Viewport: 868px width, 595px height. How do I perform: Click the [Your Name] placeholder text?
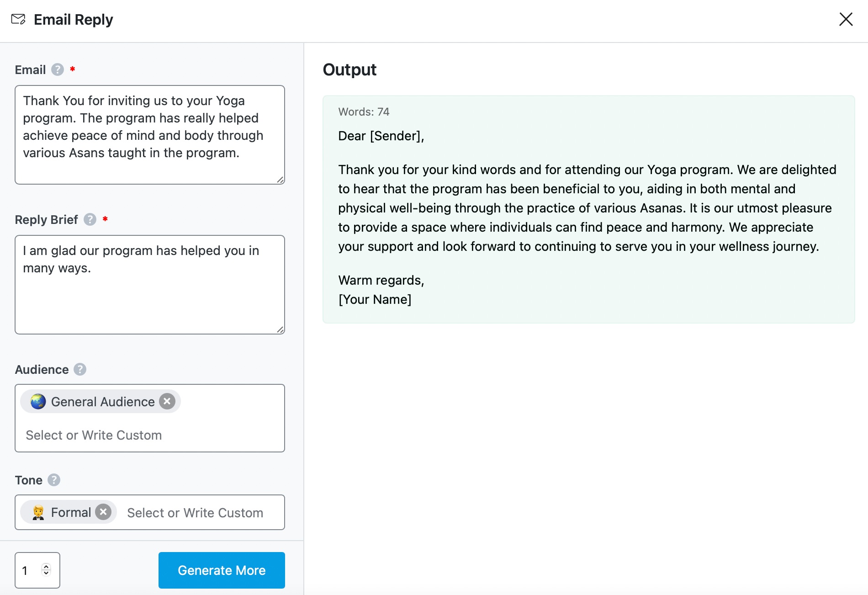click(x=375, y=299)
